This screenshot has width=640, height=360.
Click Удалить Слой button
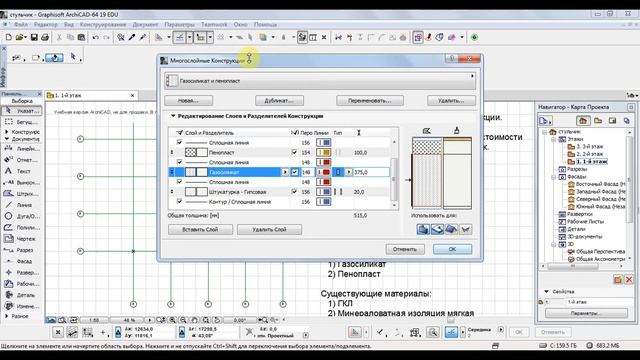269,229
